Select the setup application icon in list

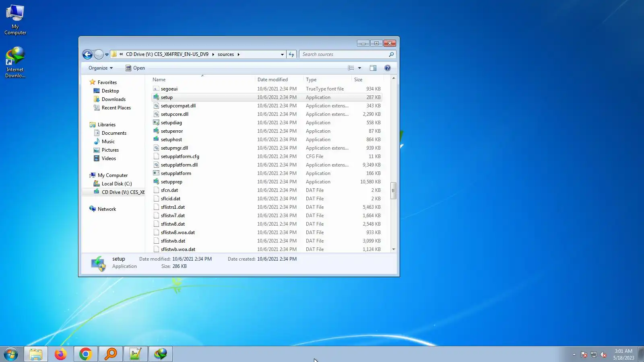(x=156, y=97)
